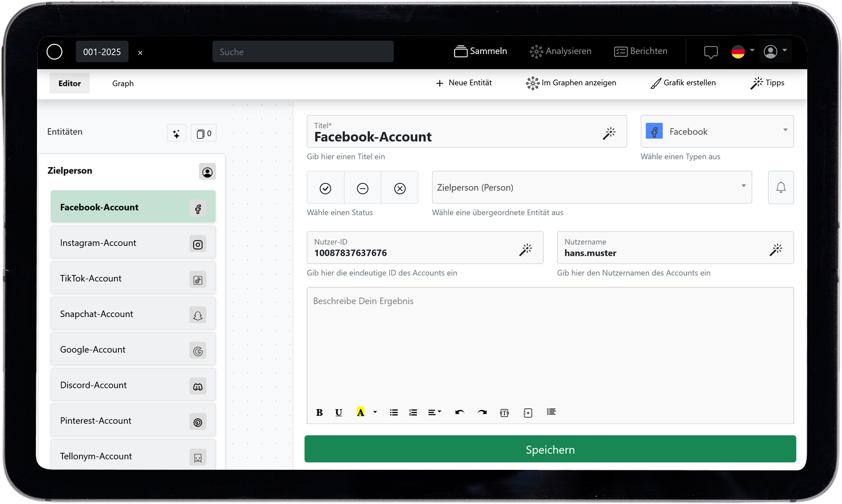Set status to confirmed checkmark
Screen dimensions: 842x504
pos(325,188)
